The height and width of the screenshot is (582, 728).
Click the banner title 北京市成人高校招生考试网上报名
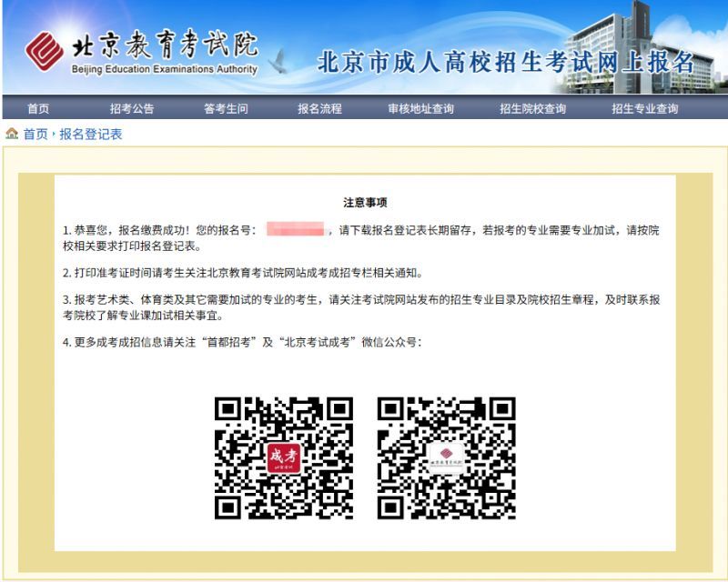(x=506, y=62)
